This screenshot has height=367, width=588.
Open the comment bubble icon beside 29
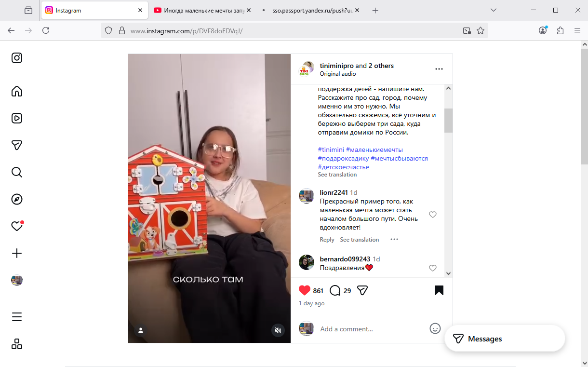coord(335,290)
